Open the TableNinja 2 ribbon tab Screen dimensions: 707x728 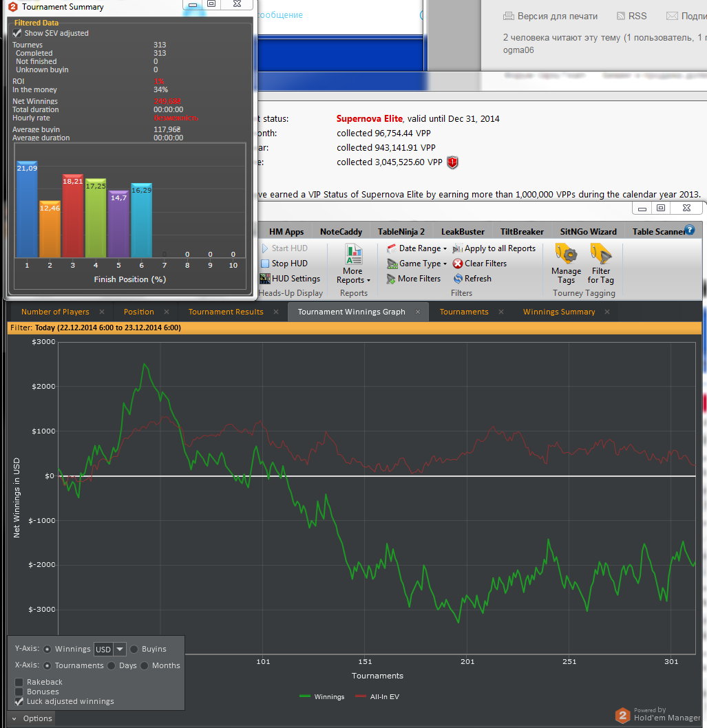[x=401, y=232]
